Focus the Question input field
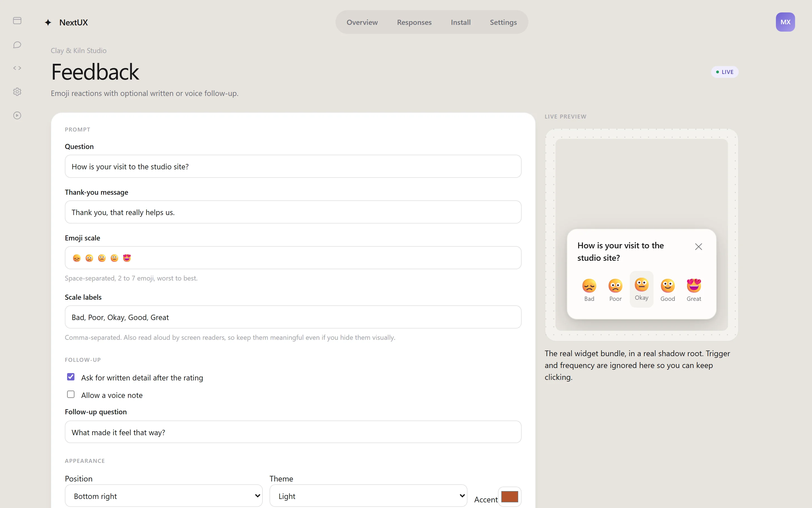The image size is (812, 508). coord(293,166)
